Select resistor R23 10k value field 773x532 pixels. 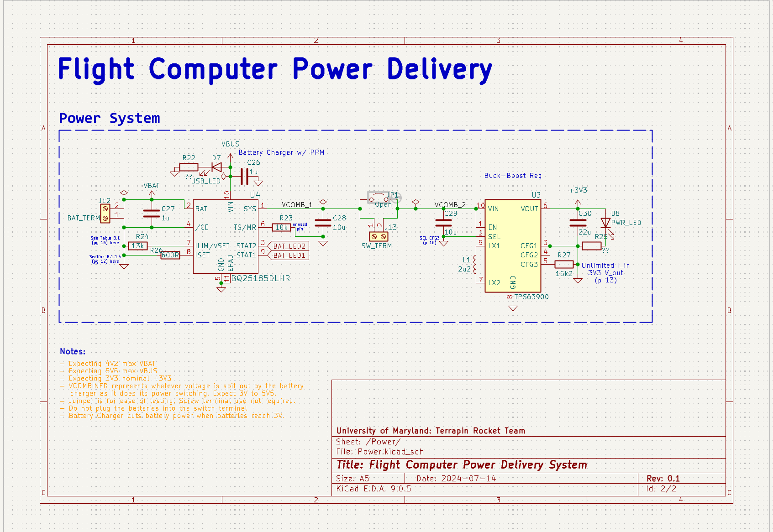pos(282,227)
